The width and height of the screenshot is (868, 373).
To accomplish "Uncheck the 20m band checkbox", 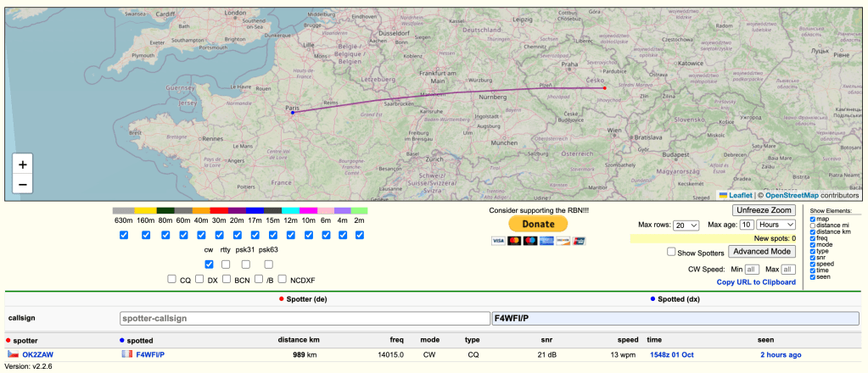I will pos(235,235).
